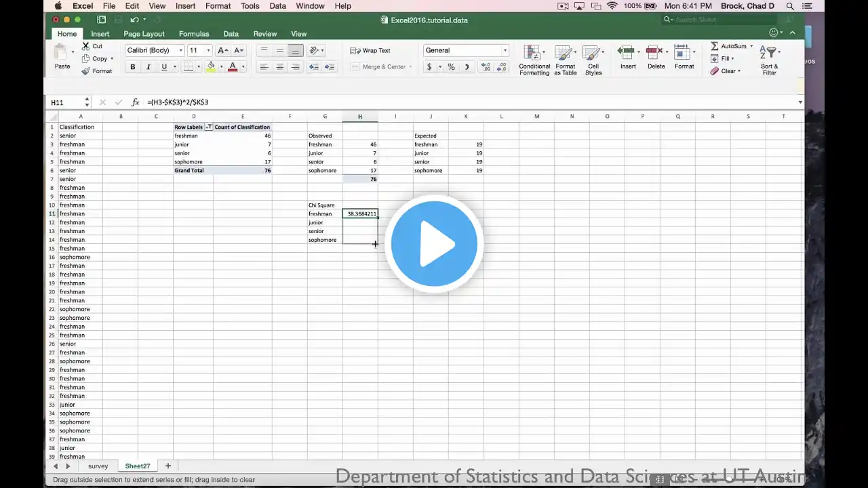
Task: Switch to the survey sheet tab
Action: tap(98, 466)
